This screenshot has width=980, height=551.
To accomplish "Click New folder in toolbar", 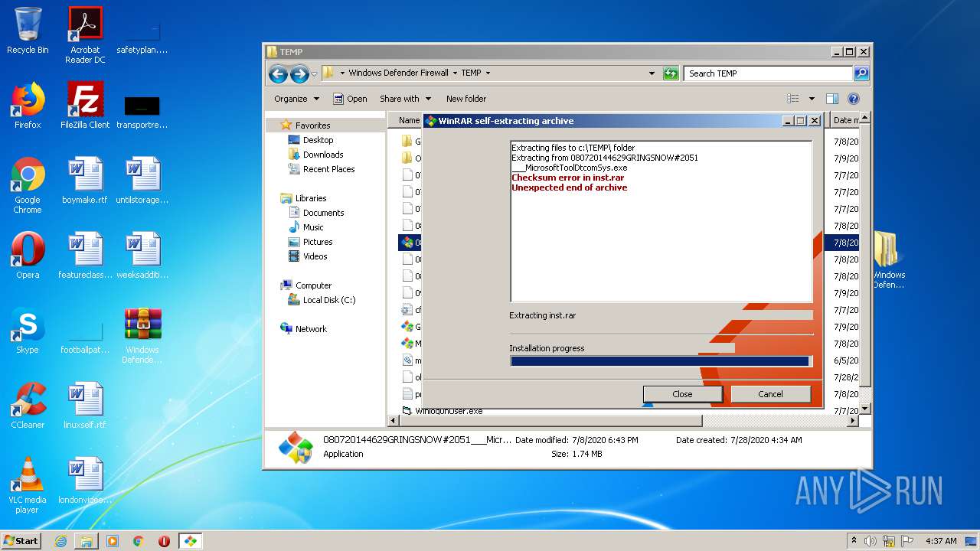I will [465, 99].
